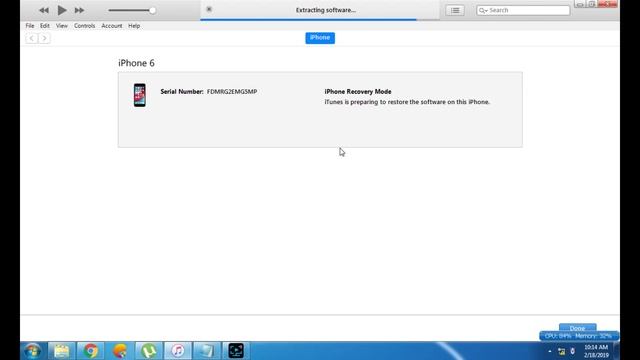Click the Extracting software progress bar
Viewport: 640px width, 360px height.
tap(320, 19)
